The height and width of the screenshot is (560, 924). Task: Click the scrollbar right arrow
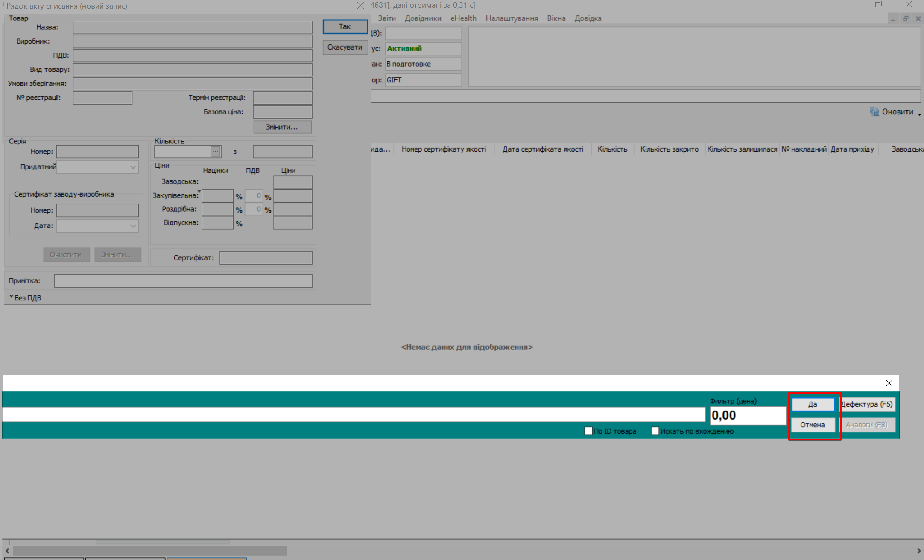tap(919, 551)
